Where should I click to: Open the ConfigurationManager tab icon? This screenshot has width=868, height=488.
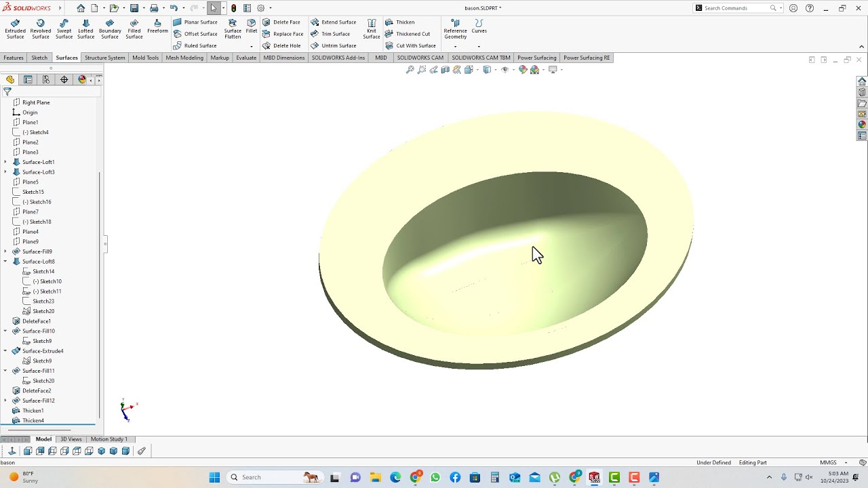(x=46, y=79)
